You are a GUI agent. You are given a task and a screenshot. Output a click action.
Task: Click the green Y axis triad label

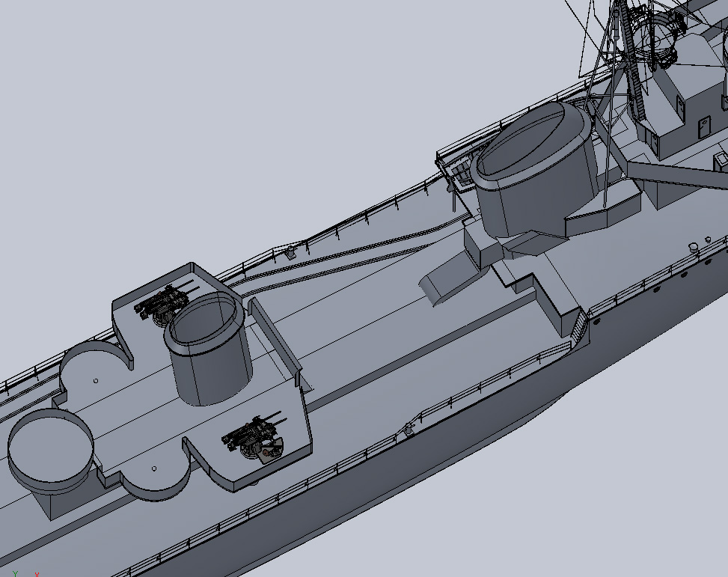[x=15, y=573]
